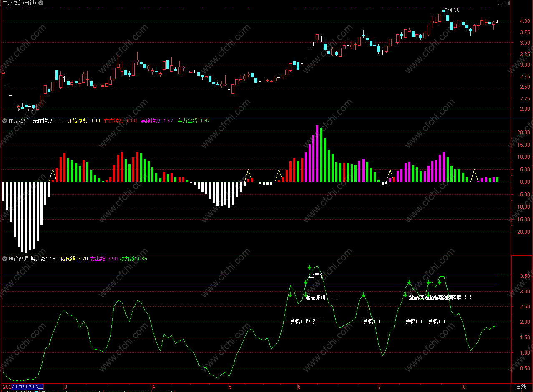
Task: Expand the 精确逃顶 indicator menu arrow
Action: 5,259
